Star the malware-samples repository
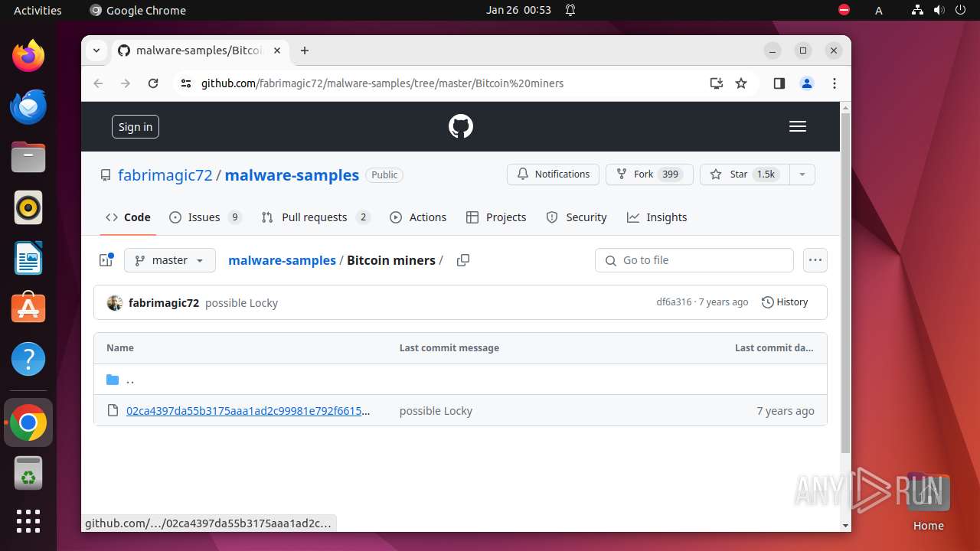The image size is (980, 551). pos(744,174)
